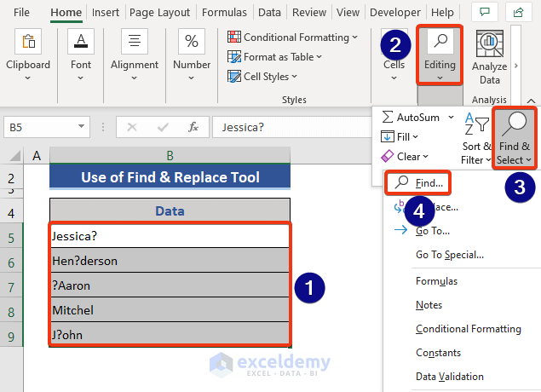Select cell containing Hen?derson

[170, 261]
